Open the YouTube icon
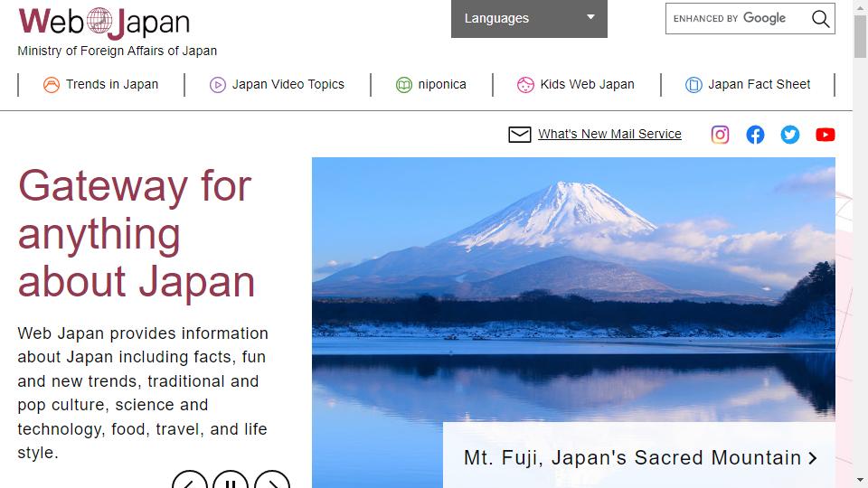 tap(825, 135)
